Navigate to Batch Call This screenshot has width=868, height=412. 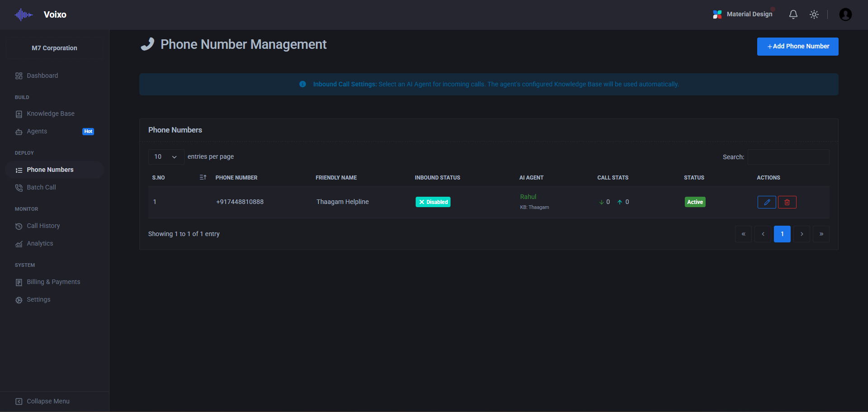tap(41, 187)
